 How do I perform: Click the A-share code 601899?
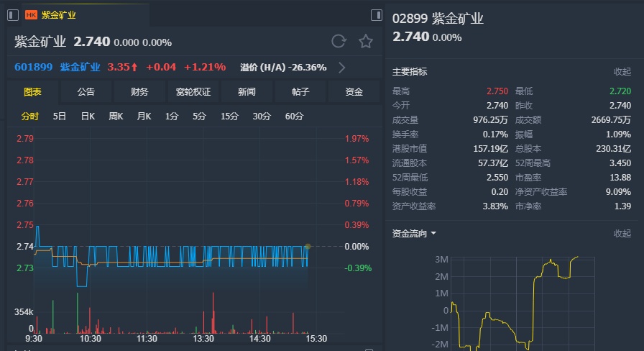tap(34, 67)
